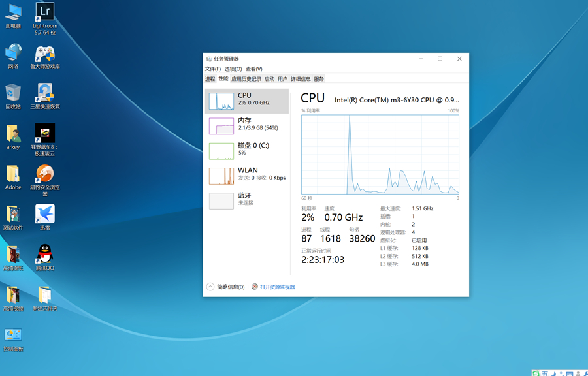The height and width of the screenshot is (376, 588).
Task: Open the 文件(F) menu in Task Manager
Action: [212, 69]
